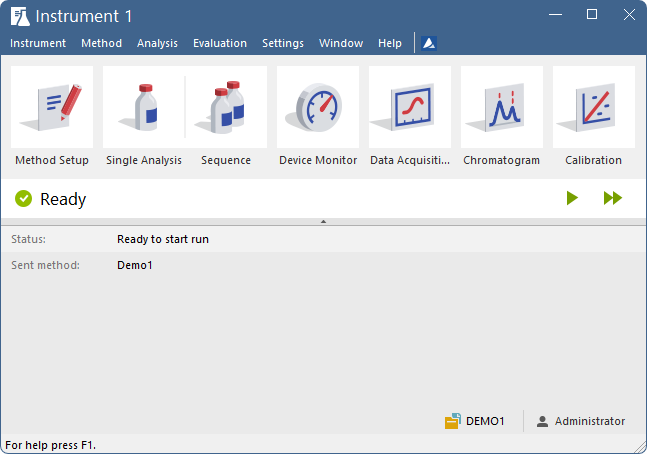The width and height of the screenshot is (647, 454).
Task: Open the Analysis menu
Action: tap(157, 43)
